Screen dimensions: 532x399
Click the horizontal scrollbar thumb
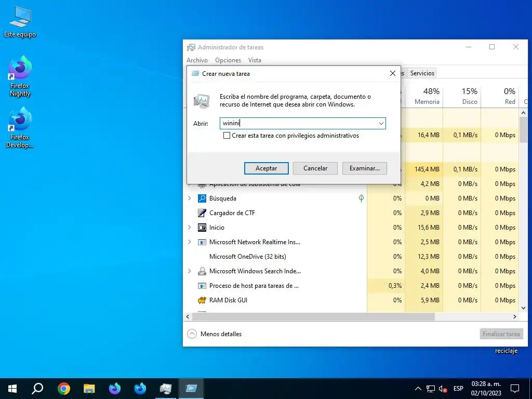coord(313,316)
